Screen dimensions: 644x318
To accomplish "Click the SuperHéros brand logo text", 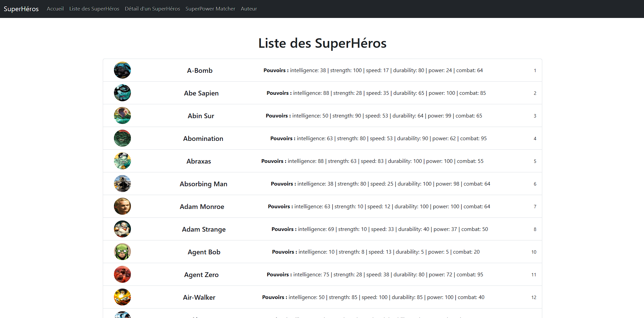I will pyautogui.click(x=21, y=9).
